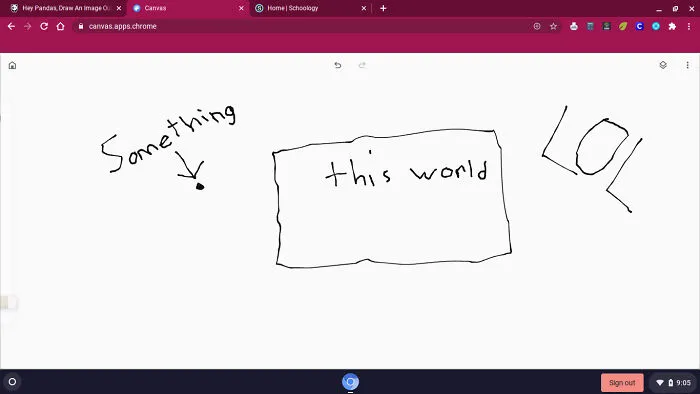Screen dimensions: 700x394
Task: Open the Extensions puzzle menu
Action: (x=672, y=26)
